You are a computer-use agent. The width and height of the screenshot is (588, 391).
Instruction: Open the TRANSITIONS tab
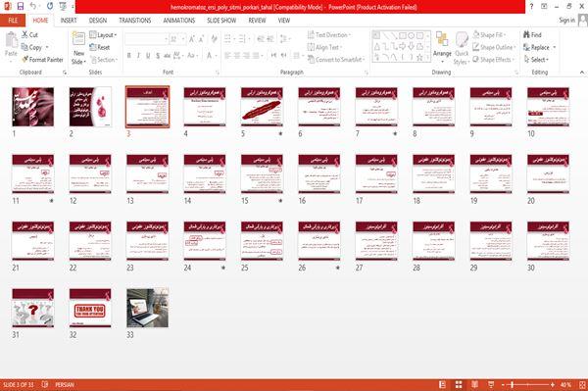(x=135, y=21)
